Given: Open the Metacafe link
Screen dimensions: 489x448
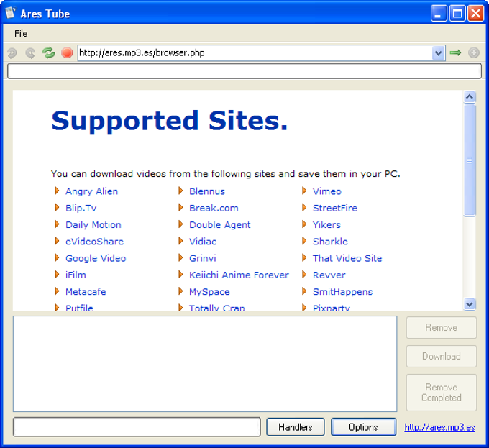Looking at the screenshot, I should click(x=86, y=292).
